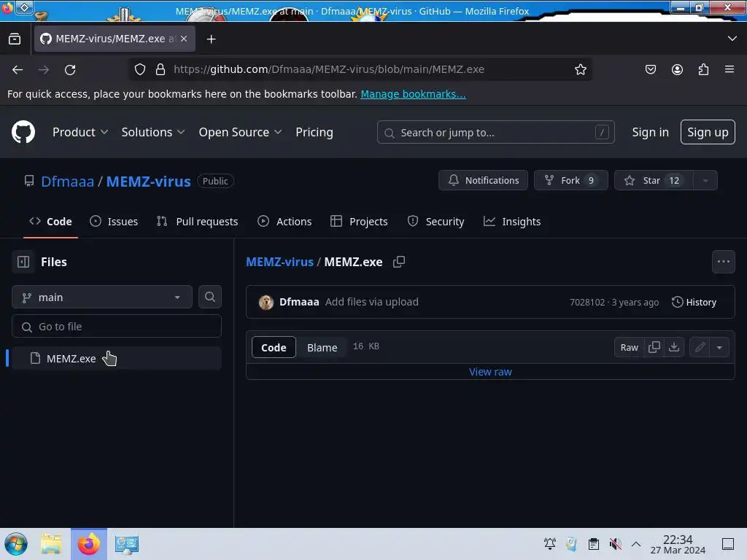Open the Security tab
The image size is (747, 560).
coord(436,222)
